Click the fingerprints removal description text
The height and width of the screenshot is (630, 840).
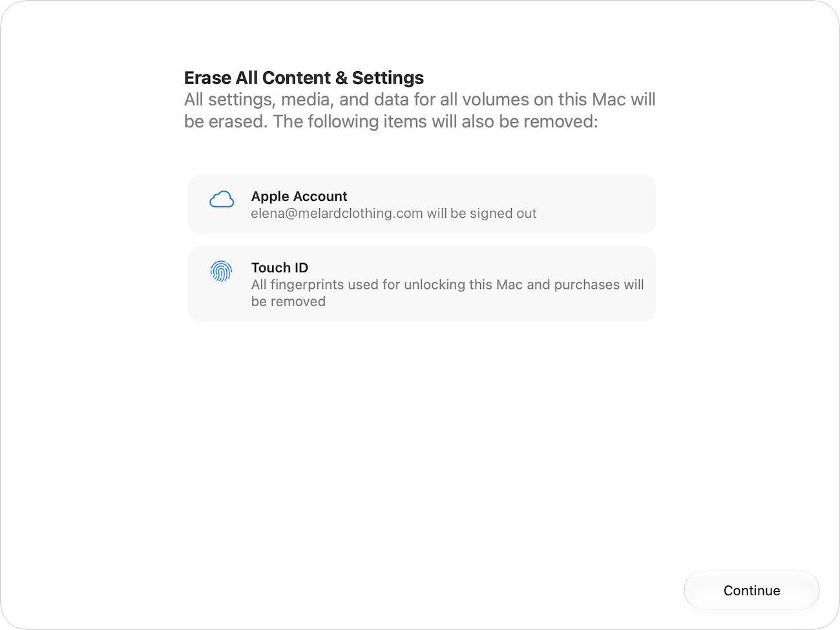click(447, 293)
